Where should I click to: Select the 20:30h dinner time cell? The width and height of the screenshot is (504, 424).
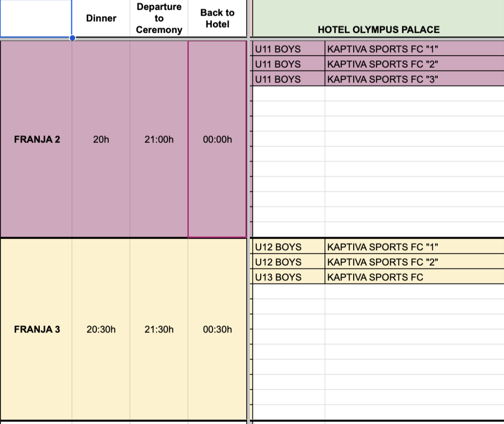[x=101, y=329]
